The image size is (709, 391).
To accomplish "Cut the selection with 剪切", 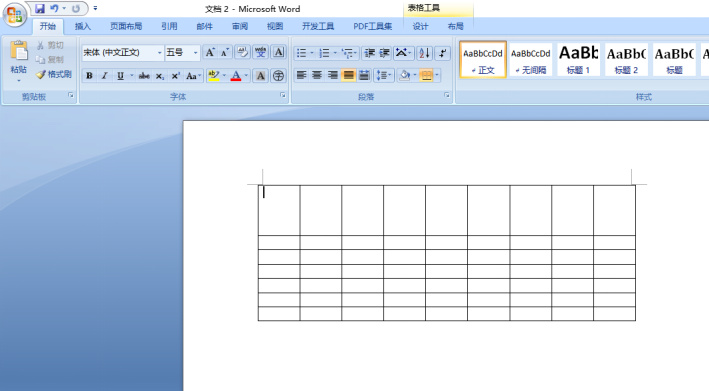I will (50, 45).
